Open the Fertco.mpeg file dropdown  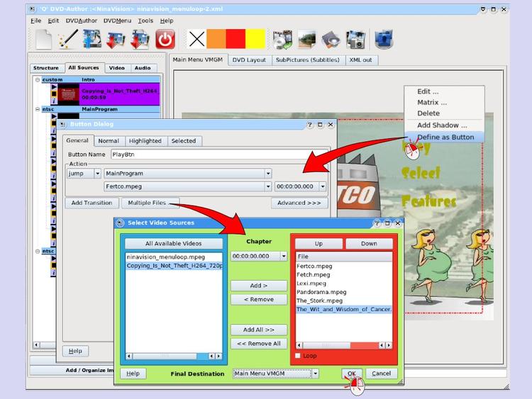[268, 186]
